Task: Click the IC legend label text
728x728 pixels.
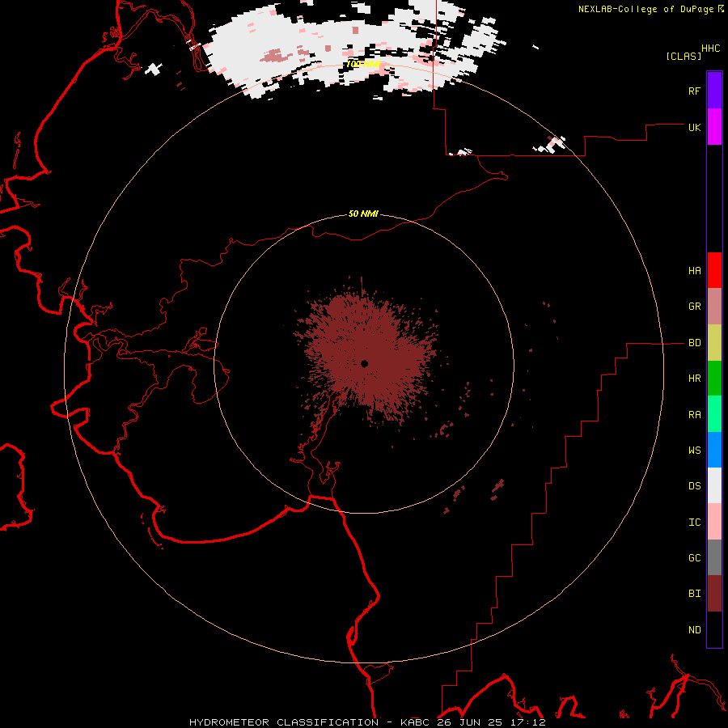Action: pyautogui.click(x=695, y=523)
